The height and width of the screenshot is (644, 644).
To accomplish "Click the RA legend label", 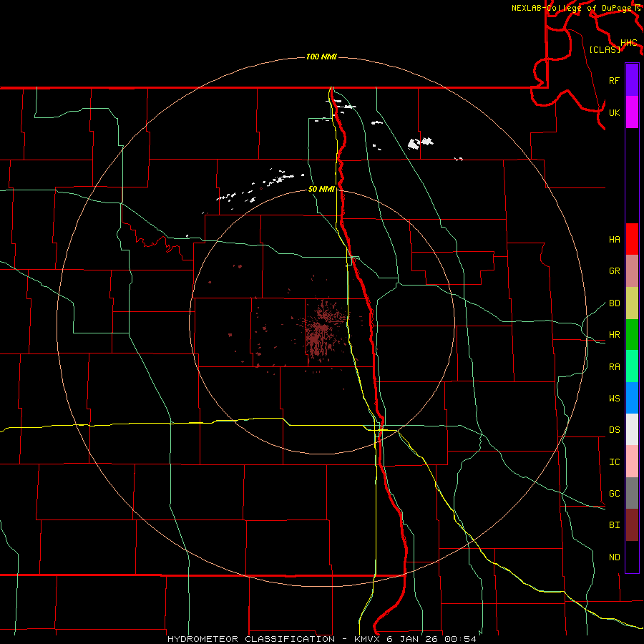I will [614, 367].
